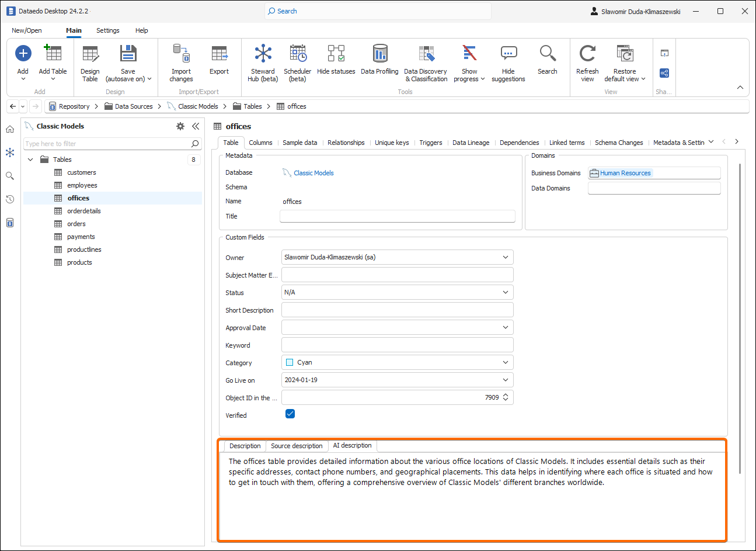
Task: Open the ribbon Search tool
Action: (x=548, y=54)
